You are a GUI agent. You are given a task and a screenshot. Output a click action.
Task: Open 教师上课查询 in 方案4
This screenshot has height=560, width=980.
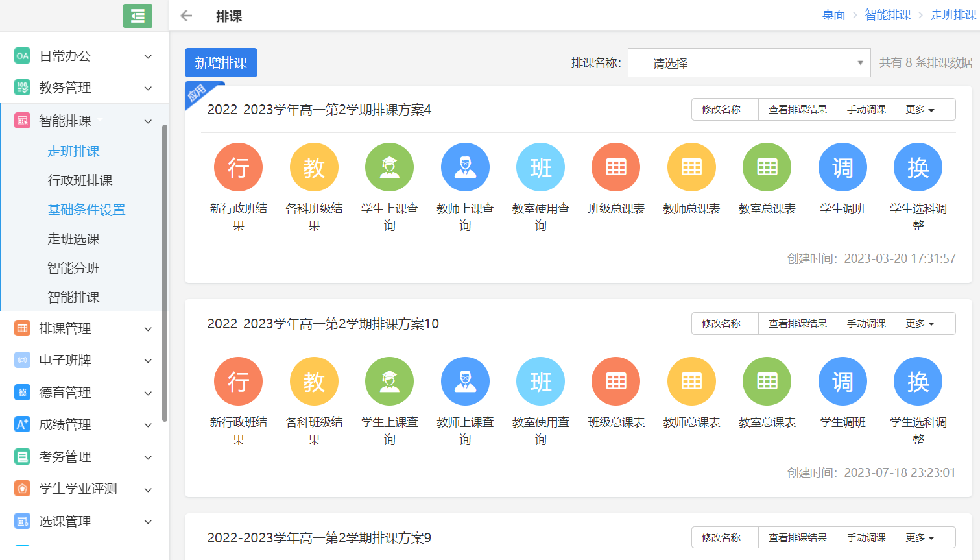pyautogui.click(x=465, y=167)
